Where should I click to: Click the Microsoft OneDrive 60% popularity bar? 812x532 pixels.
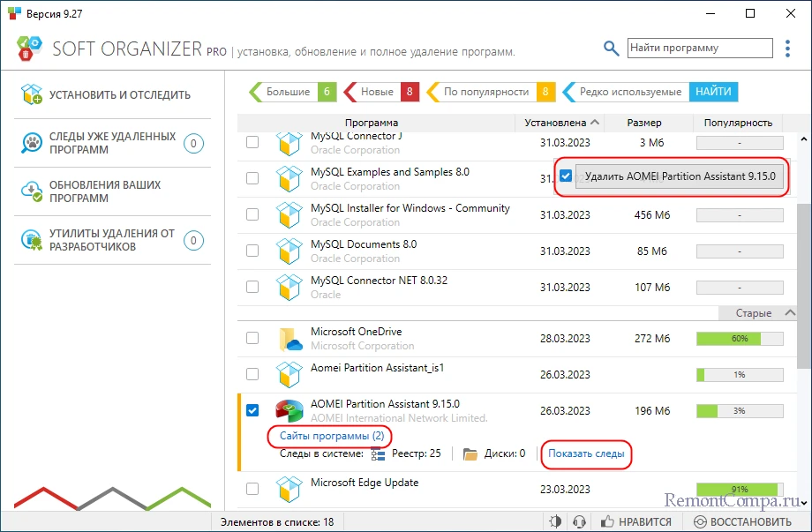pyautogui.click(x=740, y=339)
